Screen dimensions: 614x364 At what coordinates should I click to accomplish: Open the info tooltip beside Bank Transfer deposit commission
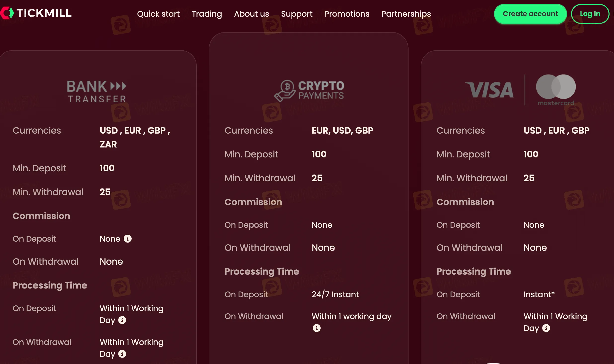tap(127, 239)
